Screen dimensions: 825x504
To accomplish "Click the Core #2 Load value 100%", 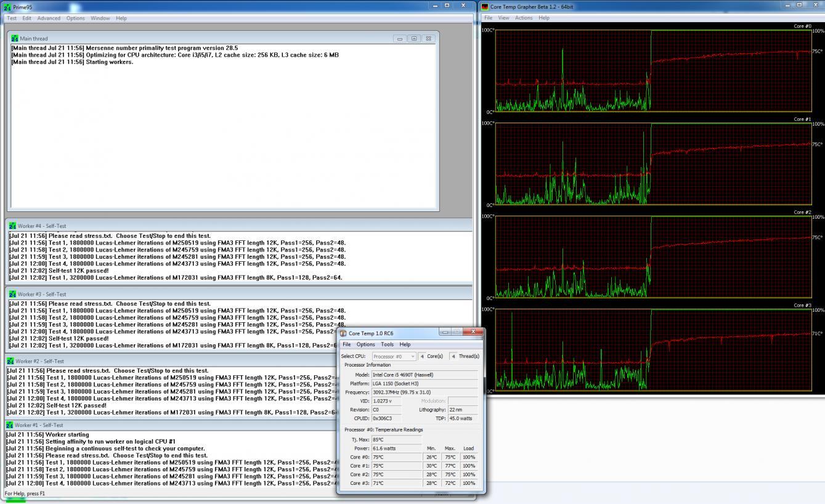I will [468, 474].
